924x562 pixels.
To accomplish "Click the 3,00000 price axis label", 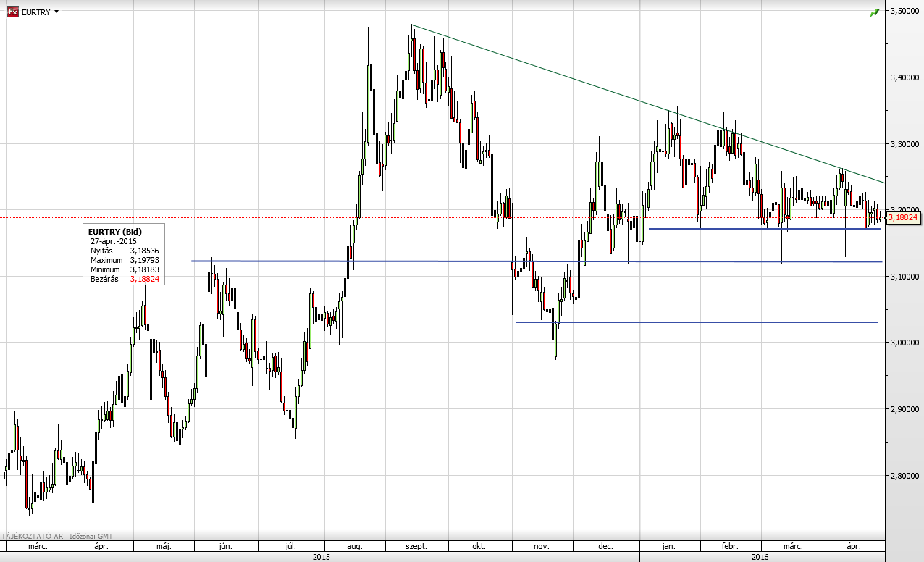I will (905, 343).
